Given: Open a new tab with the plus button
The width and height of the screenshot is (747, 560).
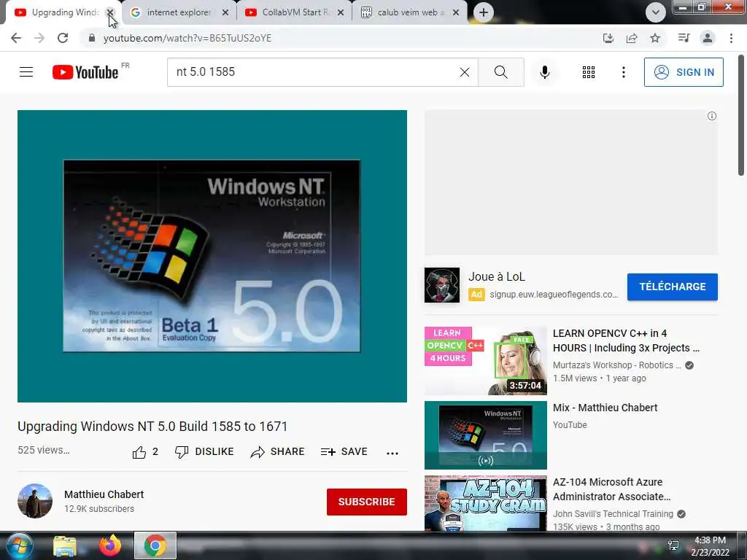Looking at the screenshot, I should pos(483,12).
